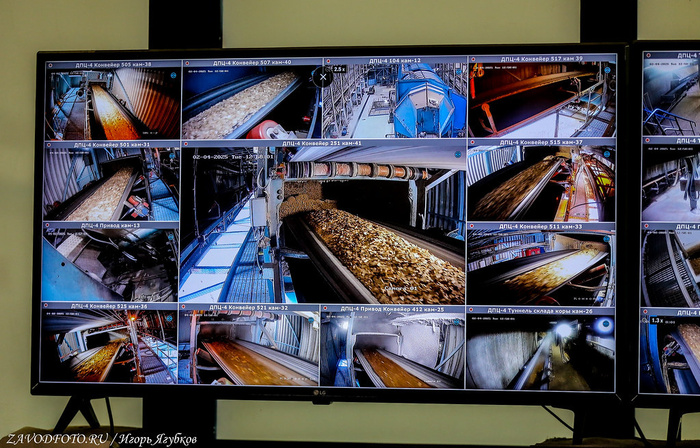Click title 'ДПЦ-4 Конвейер 515 кам-37'
Image resolution: width=700 pixels, height=448 pixels.
coord(541,142)
